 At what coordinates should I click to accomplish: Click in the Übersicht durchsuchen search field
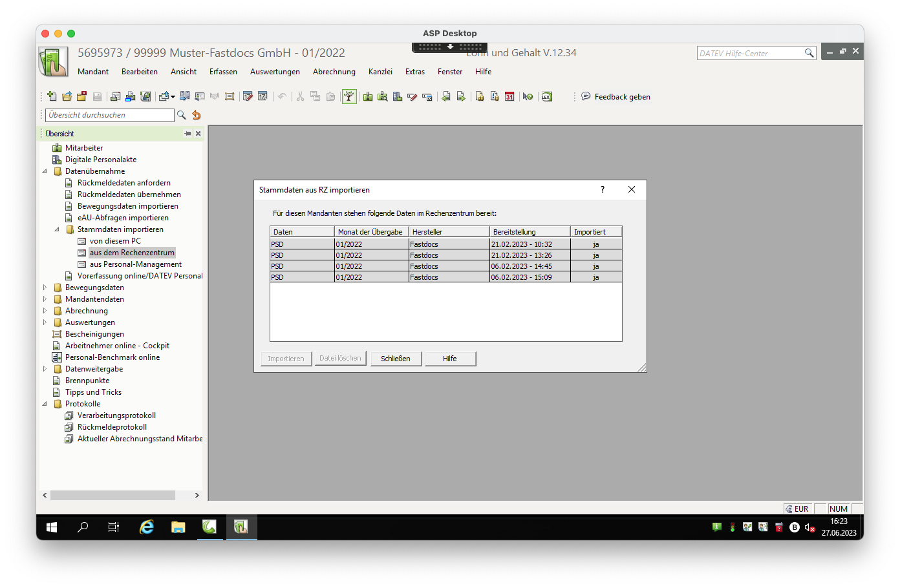(110, 115)
